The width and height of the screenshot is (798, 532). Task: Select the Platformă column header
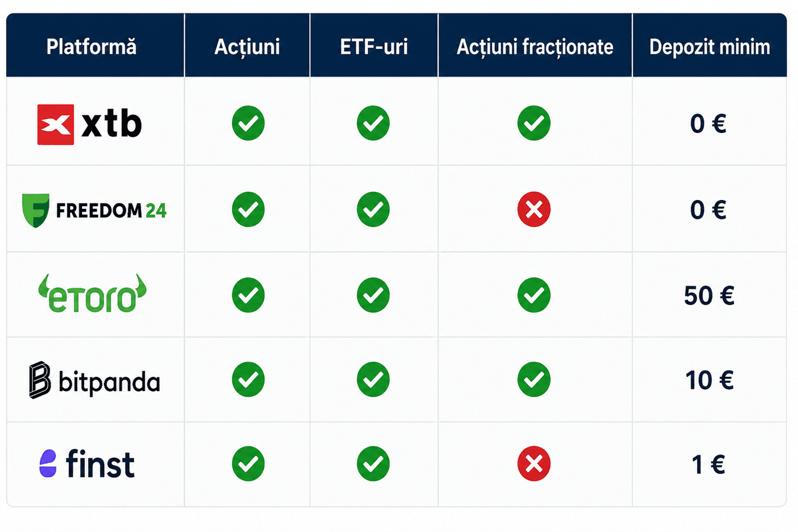(x=91, y=47)
